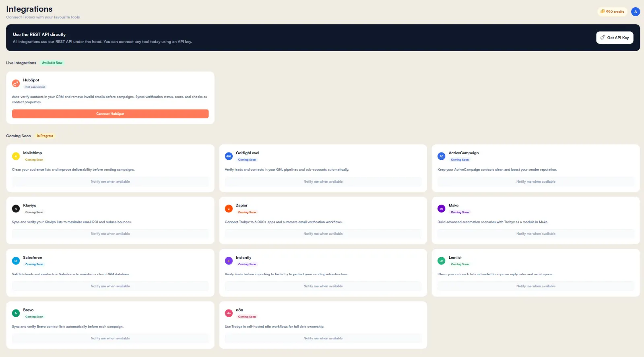The width and height of the screenshot is (644, 357).
Task: Click the Salesforce card title
Action: (x=33, y=258)
